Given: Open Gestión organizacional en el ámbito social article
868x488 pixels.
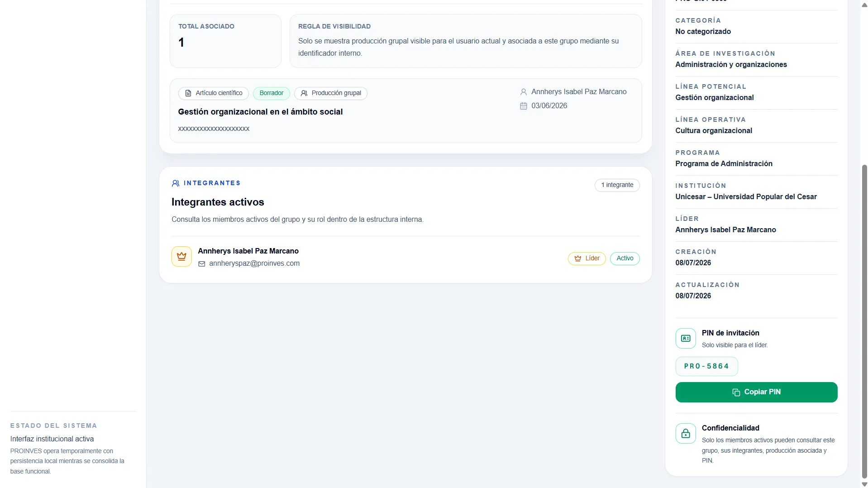Looking at the screenshot, I should coord(260,112).
